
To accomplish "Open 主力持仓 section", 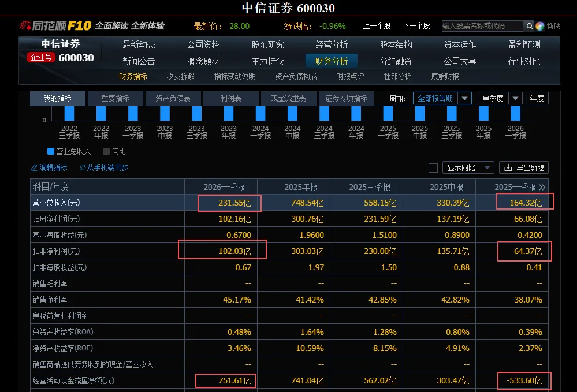I will pyautogui.click(x=267, y=61).
